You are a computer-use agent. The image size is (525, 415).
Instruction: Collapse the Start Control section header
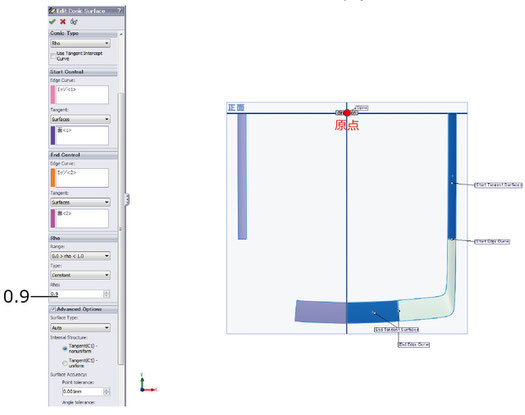[83, 72]
